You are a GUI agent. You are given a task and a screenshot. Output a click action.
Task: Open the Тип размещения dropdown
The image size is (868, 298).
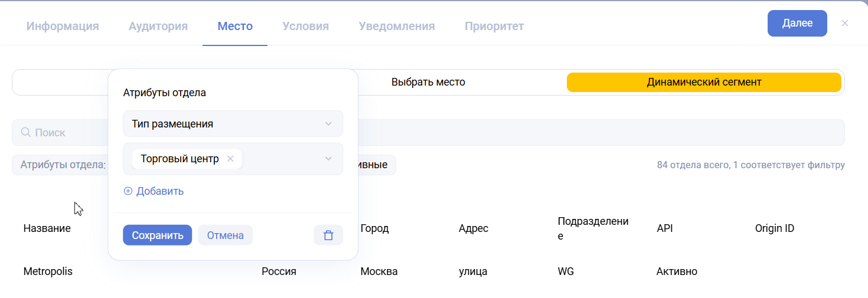pos(233,124)
